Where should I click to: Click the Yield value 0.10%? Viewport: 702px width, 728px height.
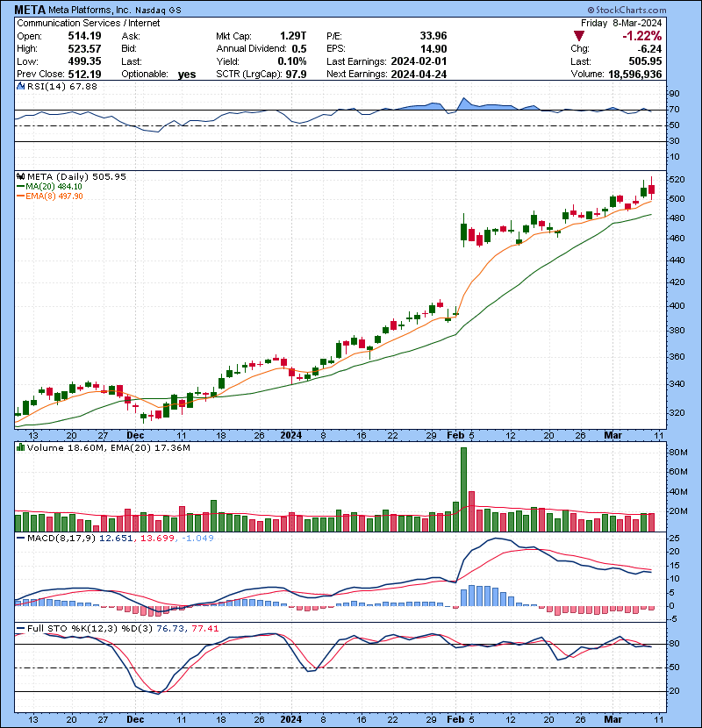[x=292, y=61]
